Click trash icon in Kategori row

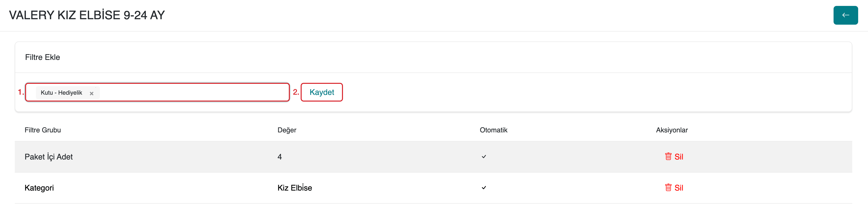pos(668,187)
